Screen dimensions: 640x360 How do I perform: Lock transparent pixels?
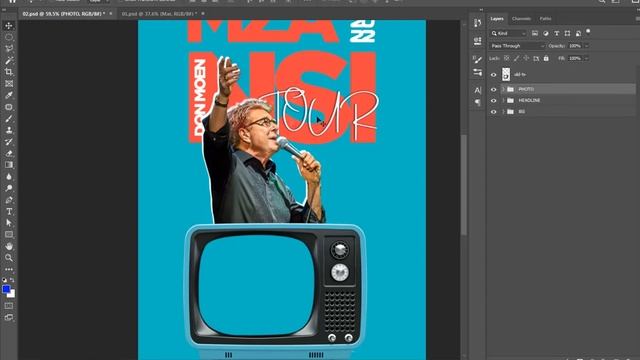click(x=507, y=58)
